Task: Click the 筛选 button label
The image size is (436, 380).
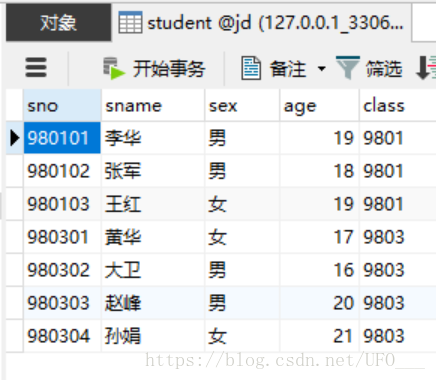Action: 384,69
